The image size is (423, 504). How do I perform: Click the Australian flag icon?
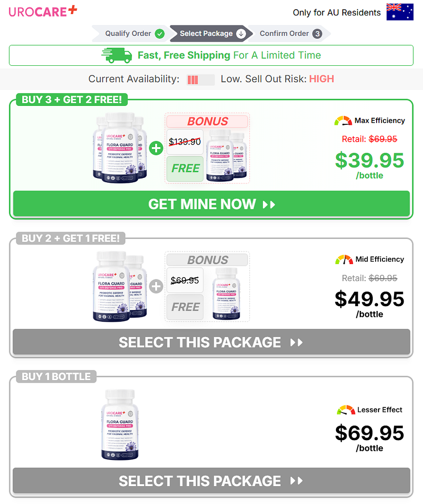tap(400, 12)
